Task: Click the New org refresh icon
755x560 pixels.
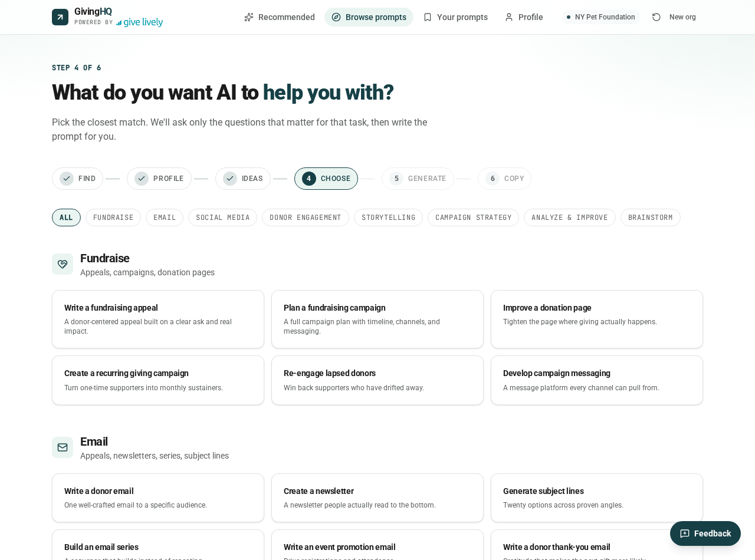Action: pyautogui.click(x=656, y=17)
